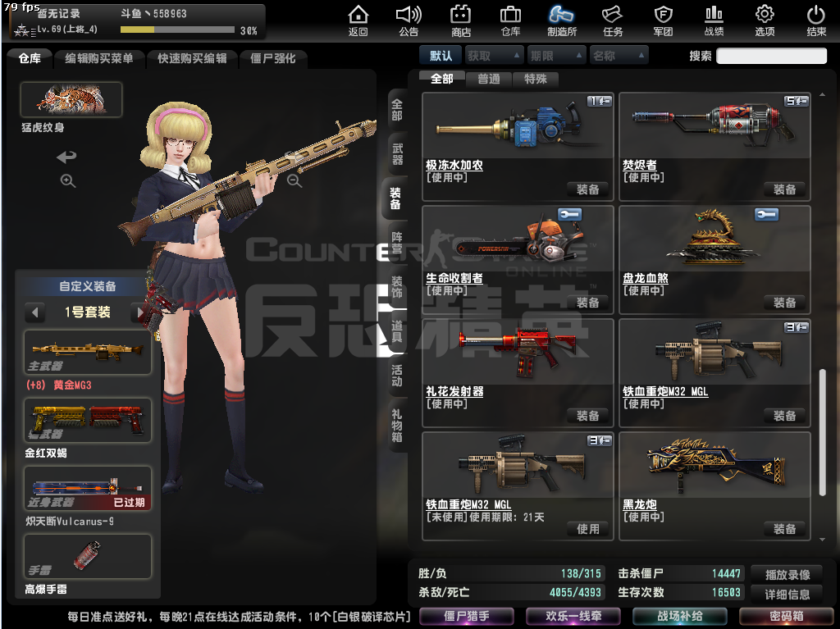Open the 期限 sort dropdown
This screenshot has width=840, height=629.
pyautogui.click(x=556, y=56)
